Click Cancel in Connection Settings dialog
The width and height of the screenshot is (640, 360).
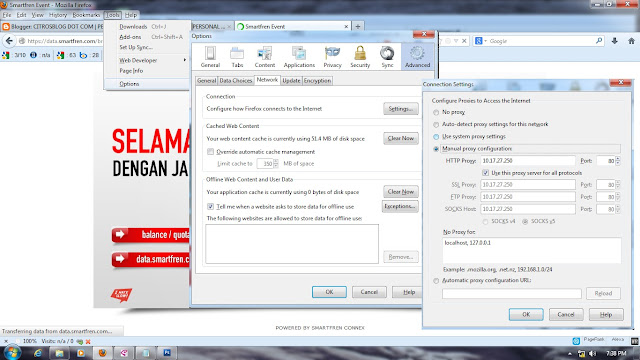[x=566, y=315]
